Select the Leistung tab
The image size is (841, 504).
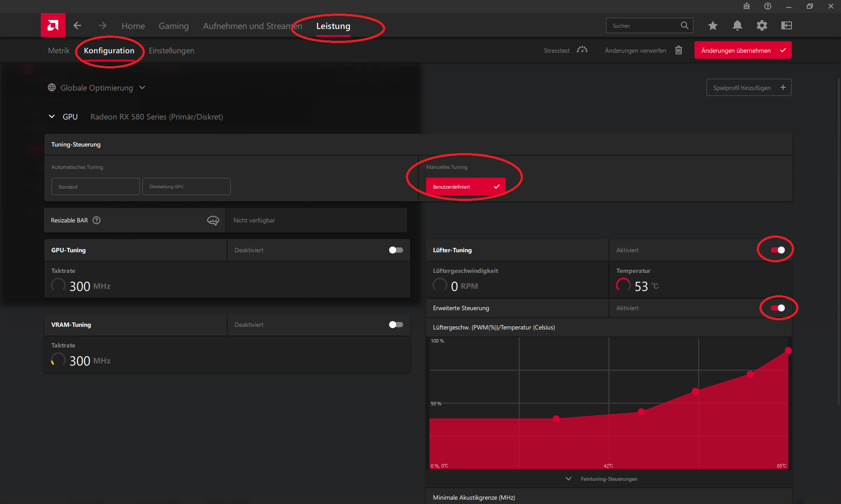click(x=333, y=26)
